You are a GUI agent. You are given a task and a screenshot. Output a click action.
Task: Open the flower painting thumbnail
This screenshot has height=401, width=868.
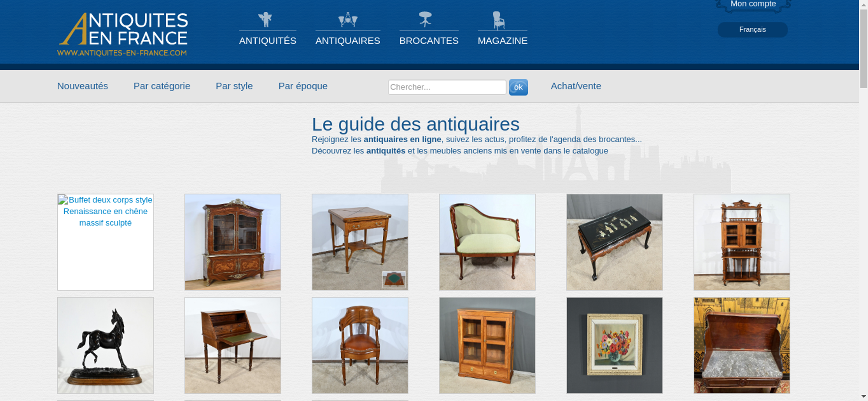(615, 345)
